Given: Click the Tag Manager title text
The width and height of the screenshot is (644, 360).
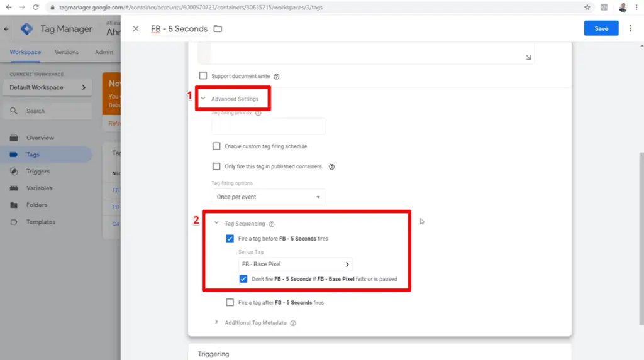Looking at the screenshot, I should [x=66, y=29].
